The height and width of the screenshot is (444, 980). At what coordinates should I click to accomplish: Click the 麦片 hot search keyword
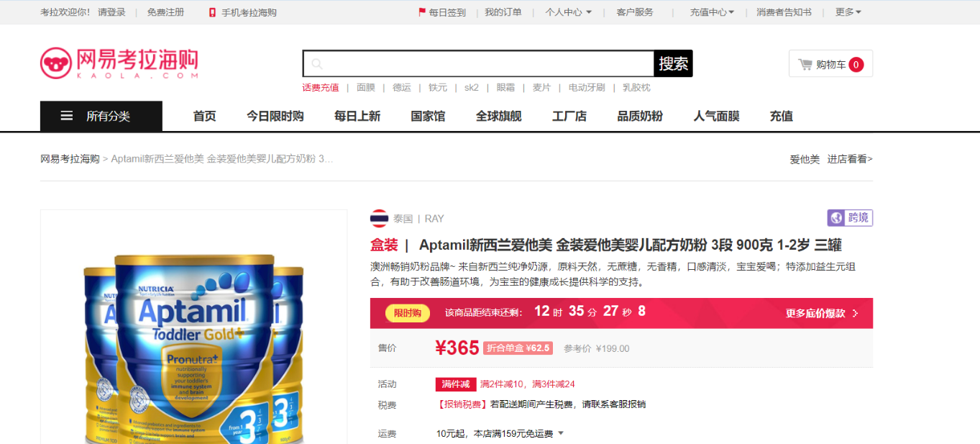(x=541, y=88)
